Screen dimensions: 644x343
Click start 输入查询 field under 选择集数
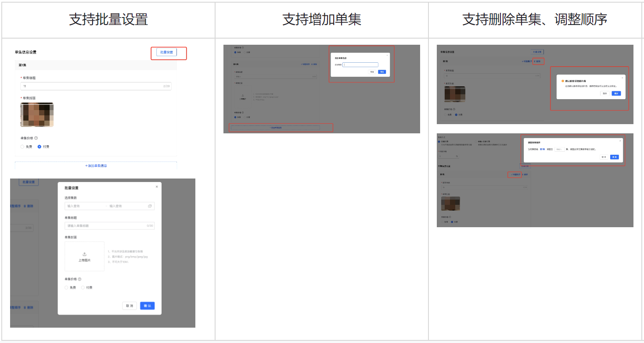coord(83,206)
